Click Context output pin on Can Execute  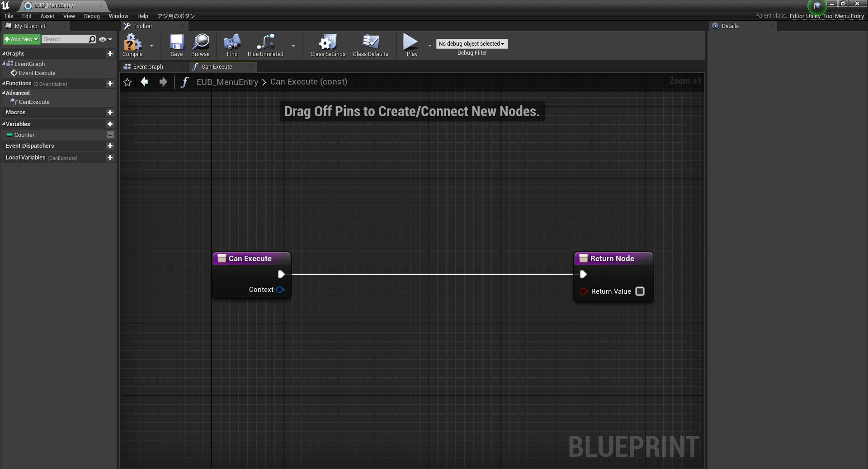[280, 290]
